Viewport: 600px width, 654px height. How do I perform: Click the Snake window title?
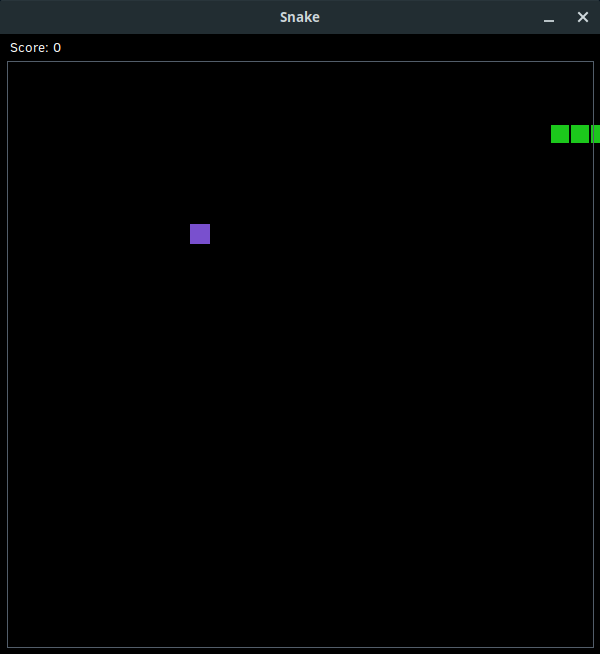tap(300, 17)
